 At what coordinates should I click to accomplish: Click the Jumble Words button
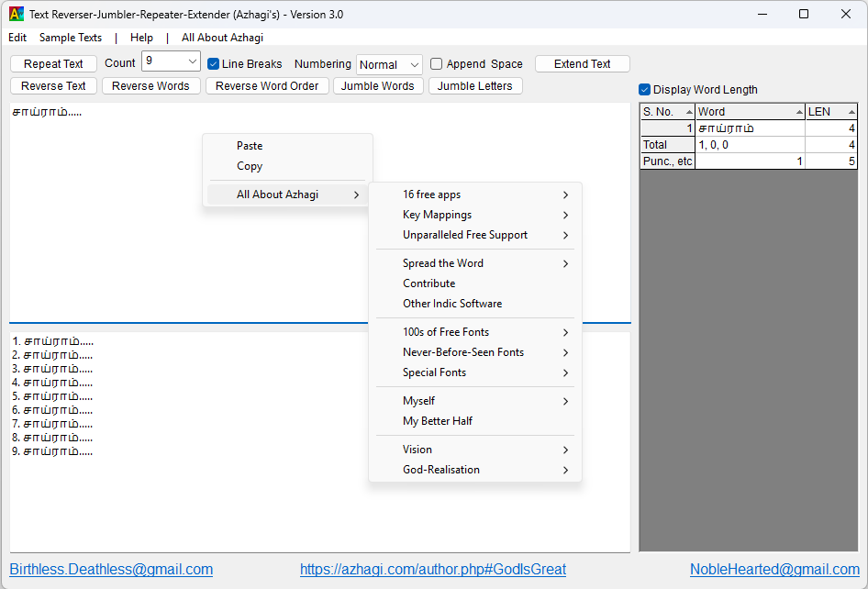coord(378,86)
